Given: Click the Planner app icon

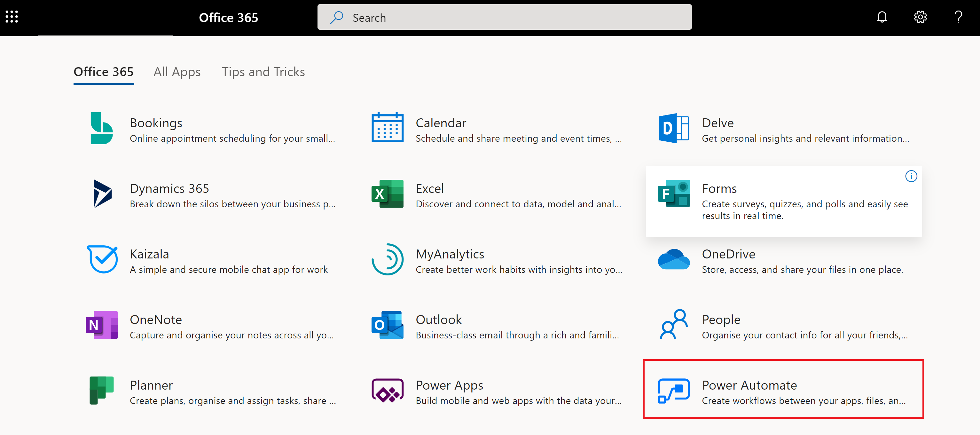Looking at the screenshot, I should (102, 391).
